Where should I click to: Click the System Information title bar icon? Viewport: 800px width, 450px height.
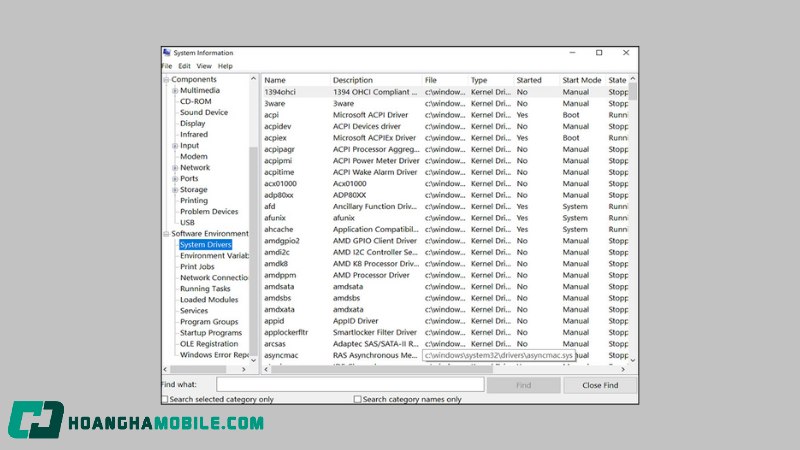pos(167,53)
